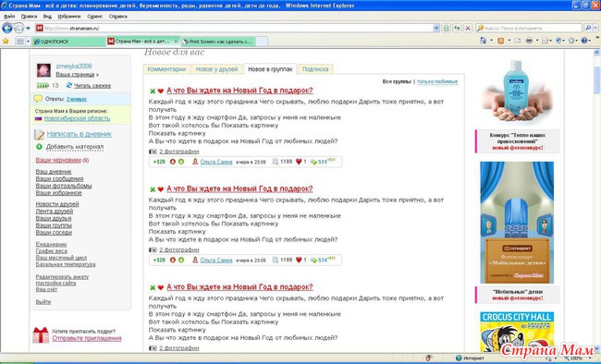Click the comments icon with 531 in second post
This screenshot has height=364, width=601.
[313, 261]
